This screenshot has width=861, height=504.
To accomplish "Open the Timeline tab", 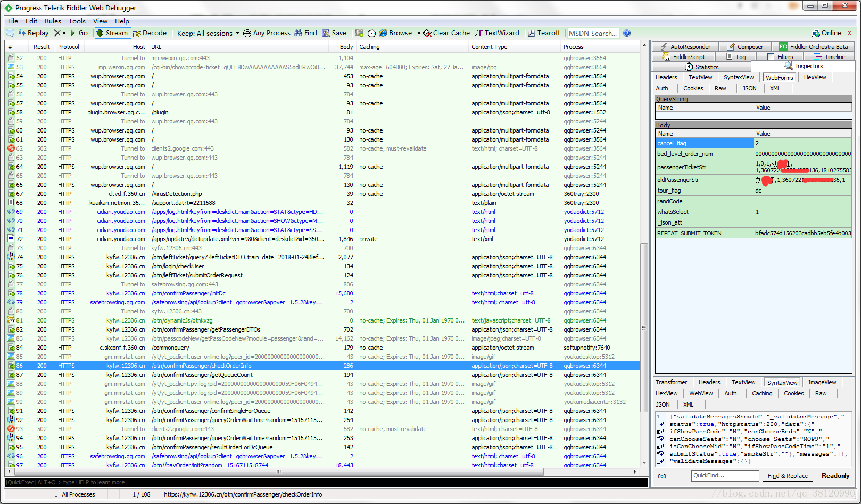I will [830, 57].
